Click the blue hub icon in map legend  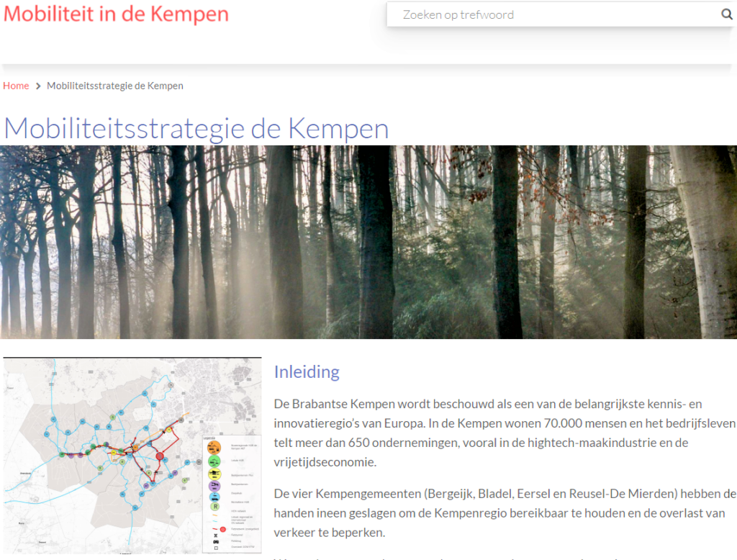tap(214, 497)
